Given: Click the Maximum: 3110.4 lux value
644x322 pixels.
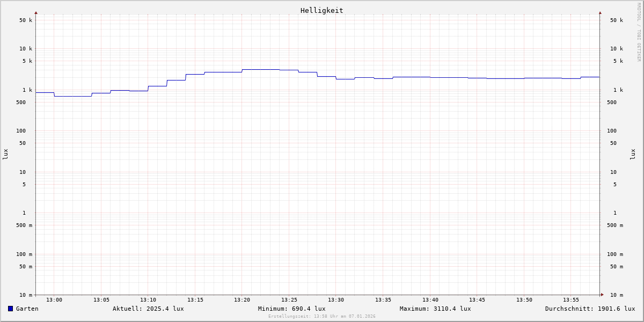Looking at the screenshot, I should [x=435, y=309].
